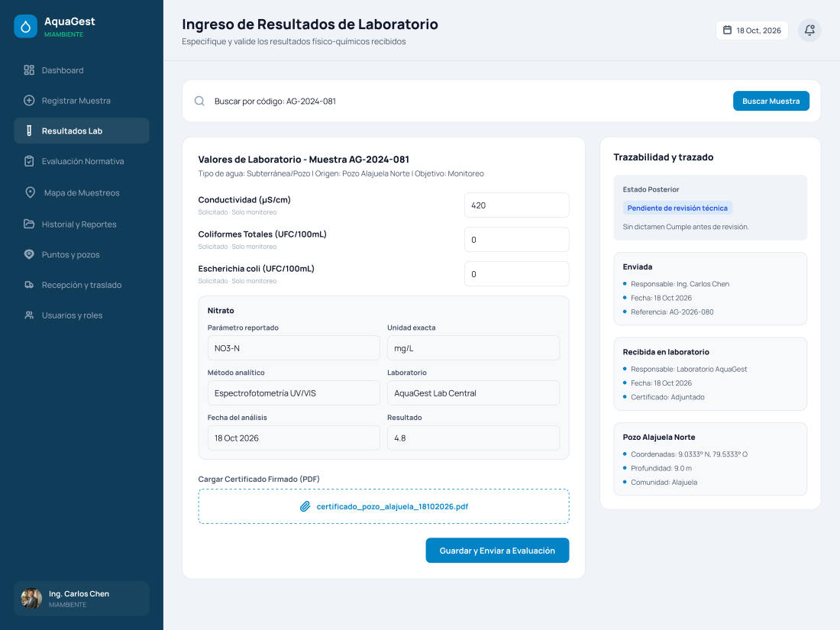This screenshot has width=840, height=630.
Task: Click the Enviada card title
Action: coord(637,267)
